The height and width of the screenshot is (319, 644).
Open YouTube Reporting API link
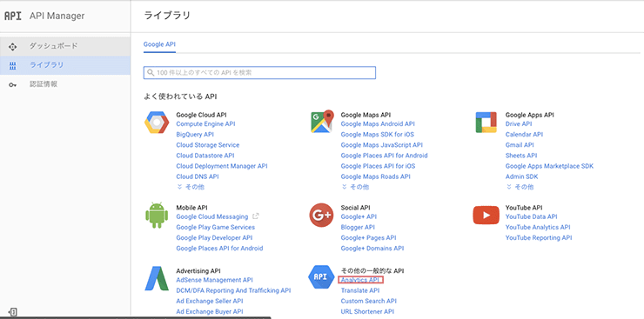[x=539, y=238]
